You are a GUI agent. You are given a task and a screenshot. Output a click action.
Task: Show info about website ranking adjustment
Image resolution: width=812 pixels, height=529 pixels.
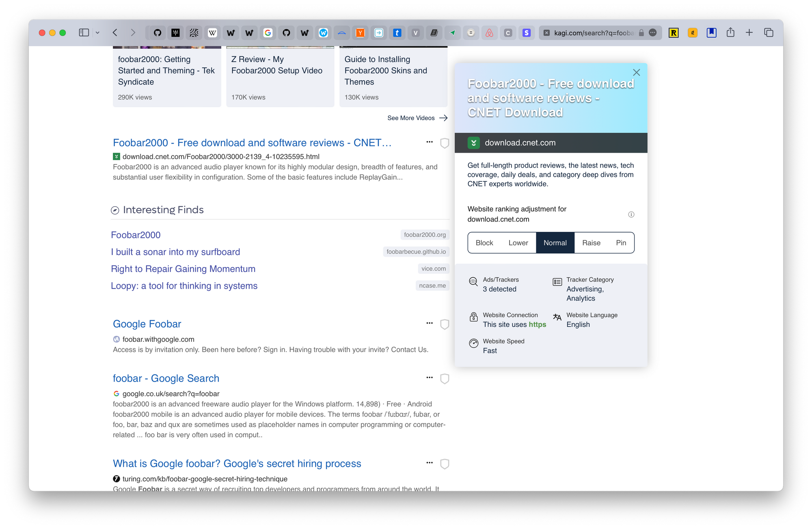pyautogui.click(x=631, y=214)
